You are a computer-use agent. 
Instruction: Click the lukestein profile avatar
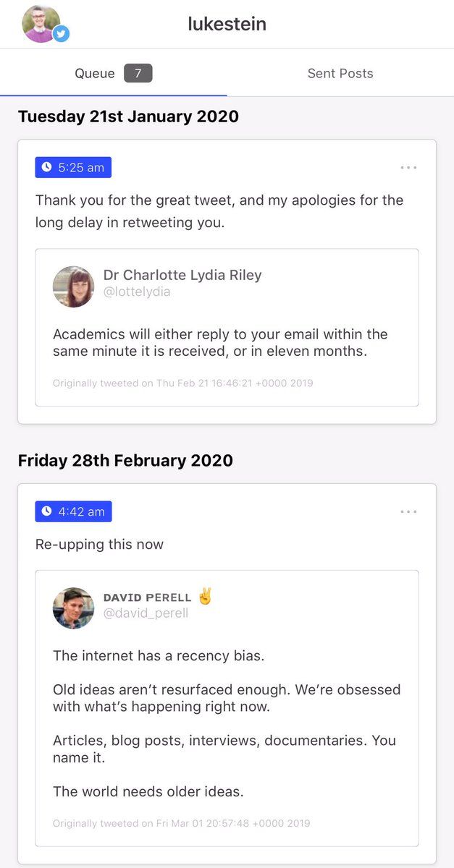41,24
